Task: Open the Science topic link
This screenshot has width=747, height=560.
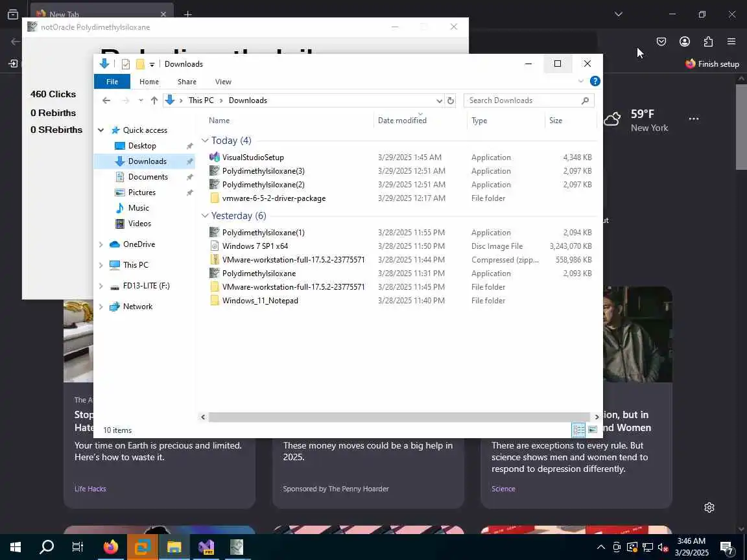Action: (x=503, y=489)
